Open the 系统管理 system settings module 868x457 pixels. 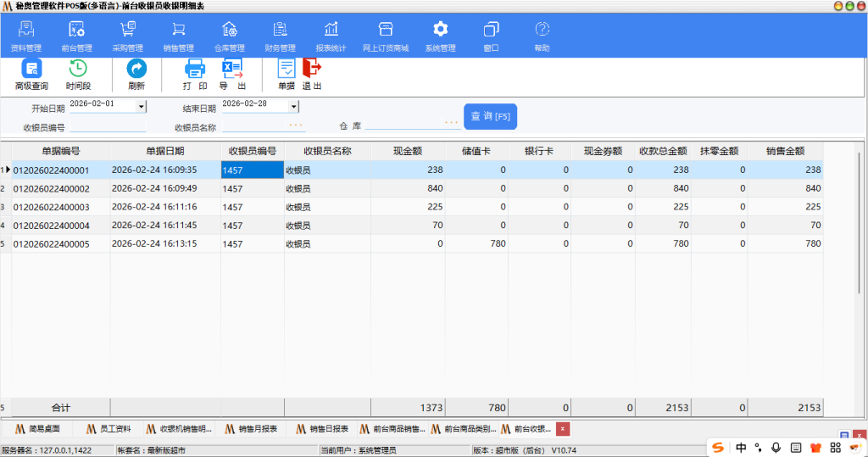coord(440,36)
